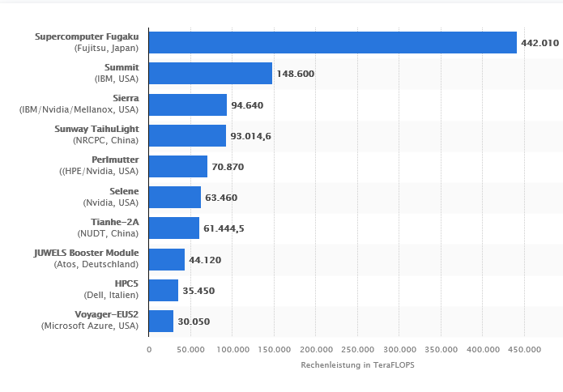Click the value label 35.450
Screen dimensions: 563x392
(x=198, y=291)
